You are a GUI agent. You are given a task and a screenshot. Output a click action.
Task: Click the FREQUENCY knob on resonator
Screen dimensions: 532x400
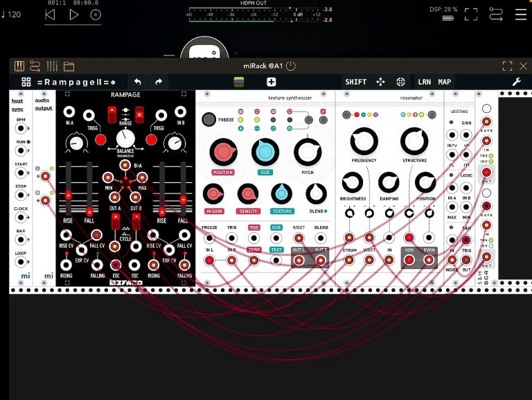click(x=364, y=141)
